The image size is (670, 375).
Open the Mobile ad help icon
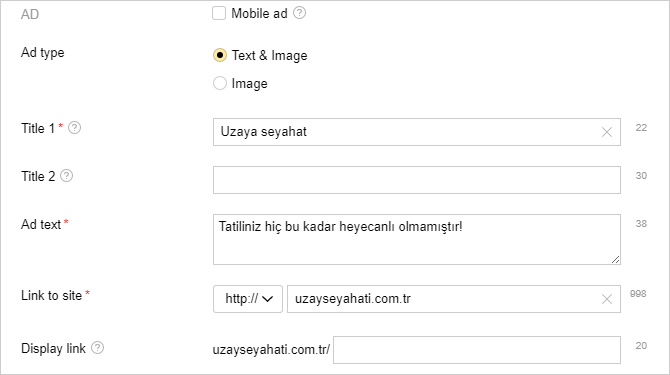pos(300,13)
